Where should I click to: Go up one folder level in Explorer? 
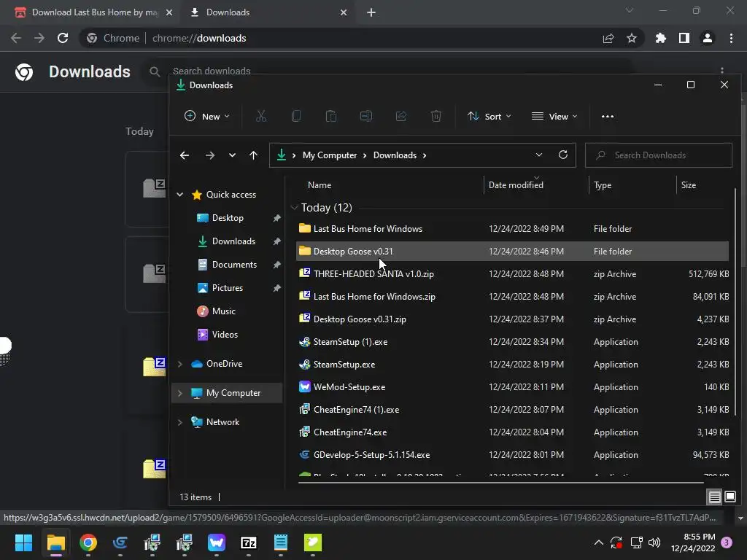[x=253, y=155]
